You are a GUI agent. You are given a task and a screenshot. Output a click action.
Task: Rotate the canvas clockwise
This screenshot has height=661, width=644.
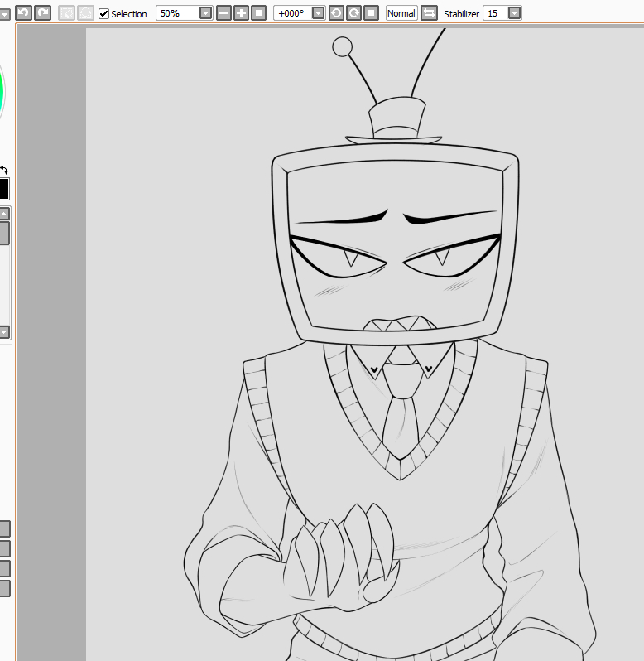(x=353, y=13)
